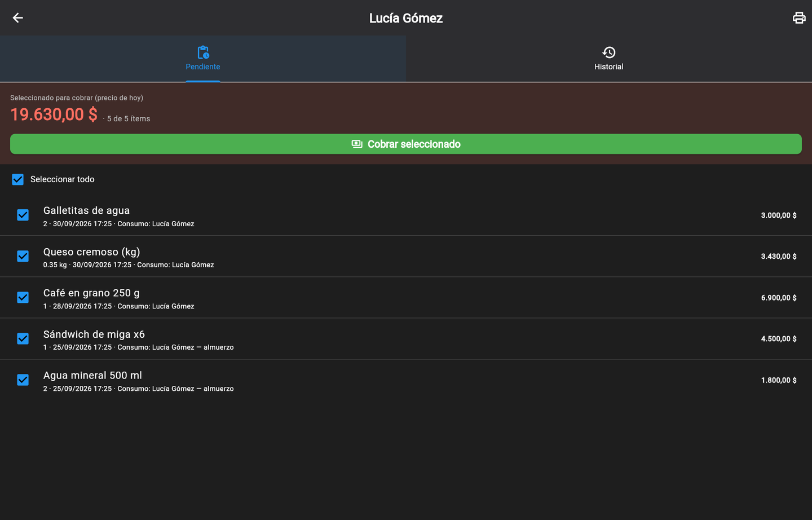Click the Galletitas de agua item name
Image resolution: width=812 pixels, height=520 pixels.
[86, 210]
